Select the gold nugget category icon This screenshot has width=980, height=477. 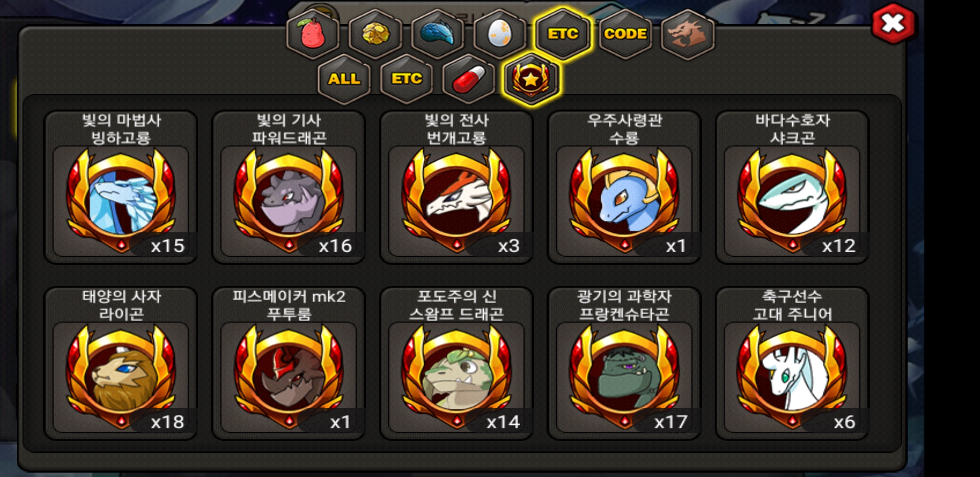pos(375,34)
